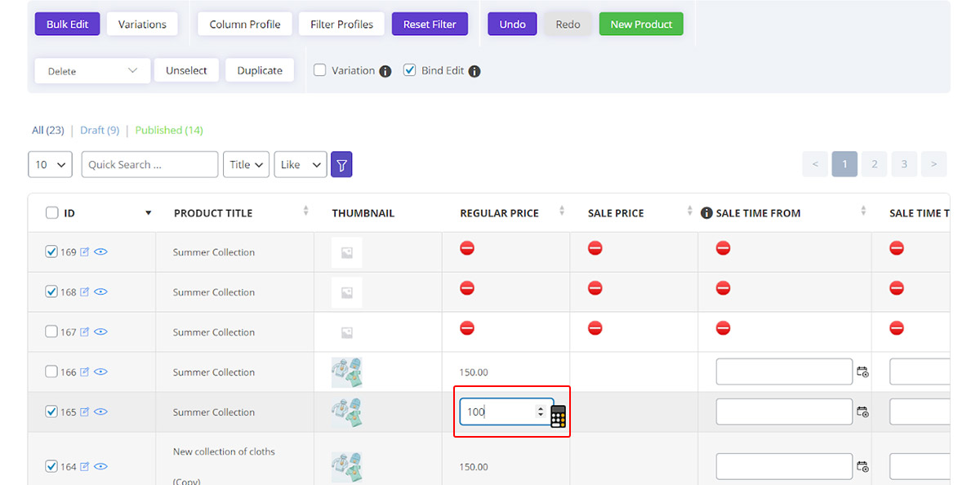980x485 pixels.
Task: Open calendar icon in row 166 Sale Time From
Action: click(862, 372)
